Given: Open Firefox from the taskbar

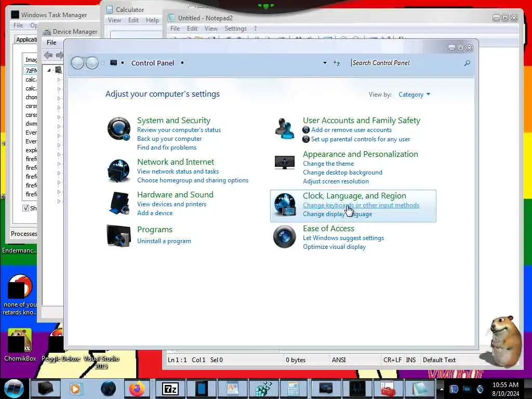Looking at the screenshot, I should (x=137, y=389).
